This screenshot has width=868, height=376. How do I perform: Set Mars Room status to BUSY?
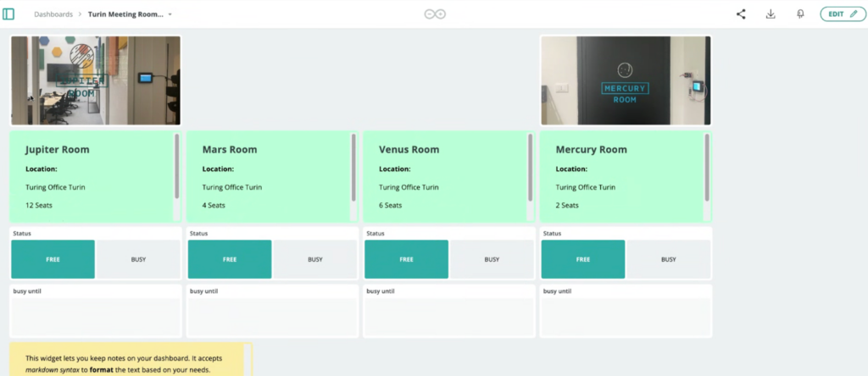[315, 259]
